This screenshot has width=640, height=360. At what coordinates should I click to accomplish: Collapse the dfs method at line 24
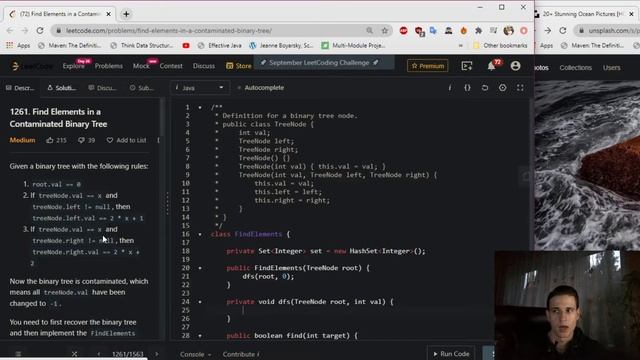click(x=200, y=302)
